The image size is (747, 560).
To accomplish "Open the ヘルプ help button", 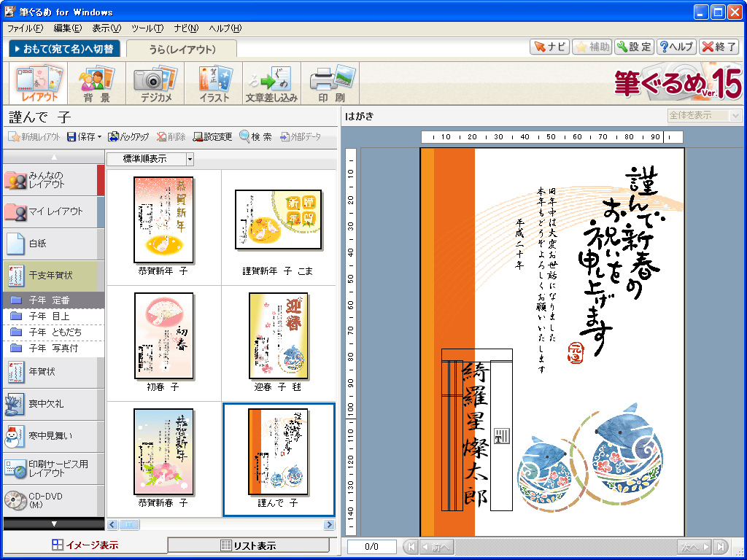I will [x=676, y=47].
